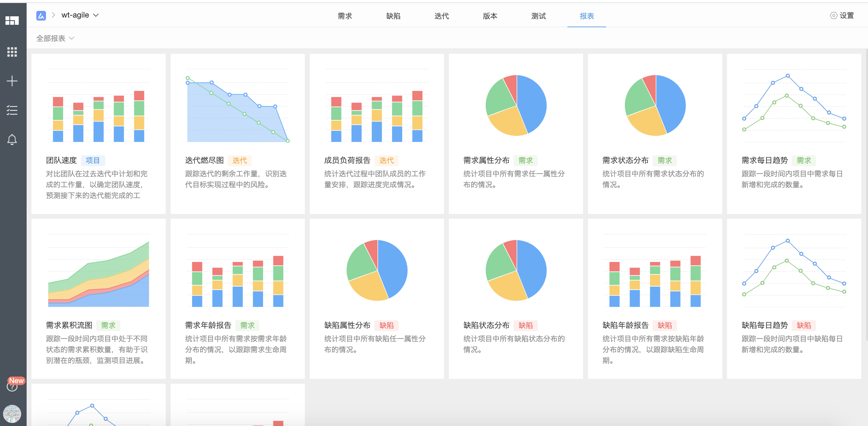Click the 团队速度 bar chart thumbnail
Screen dimensions: 868x426
point(99,105)
